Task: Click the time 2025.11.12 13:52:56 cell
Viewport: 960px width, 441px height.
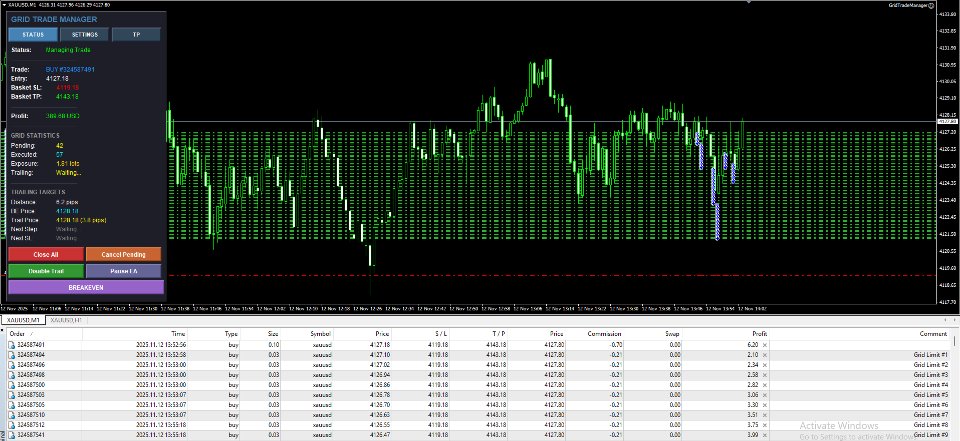Action: coord(162,345)
